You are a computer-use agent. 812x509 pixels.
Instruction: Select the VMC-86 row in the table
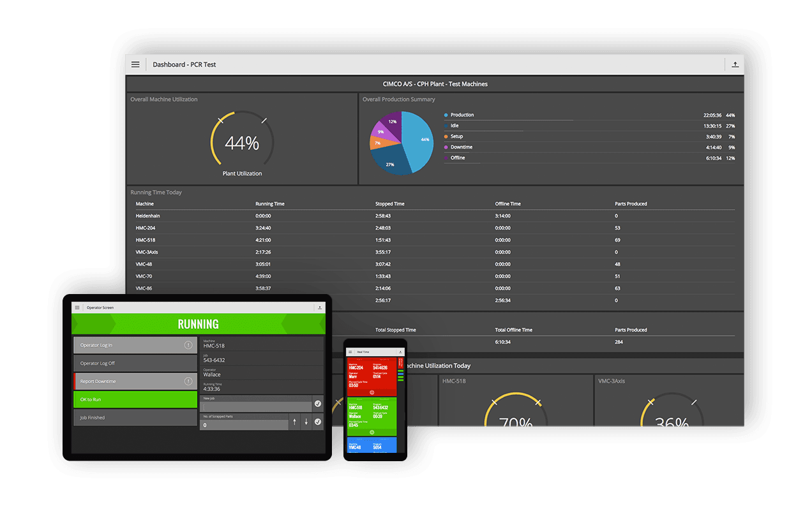click(x=435, y=288)
